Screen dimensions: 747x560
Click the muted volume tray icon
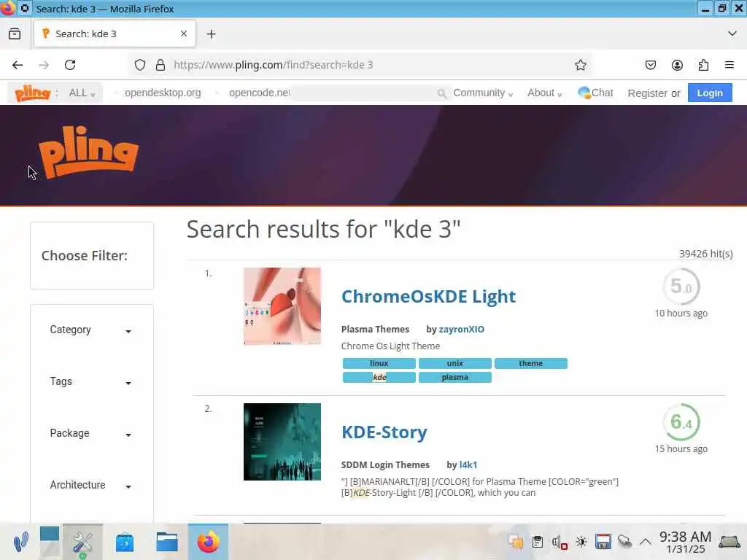point(560,542)
